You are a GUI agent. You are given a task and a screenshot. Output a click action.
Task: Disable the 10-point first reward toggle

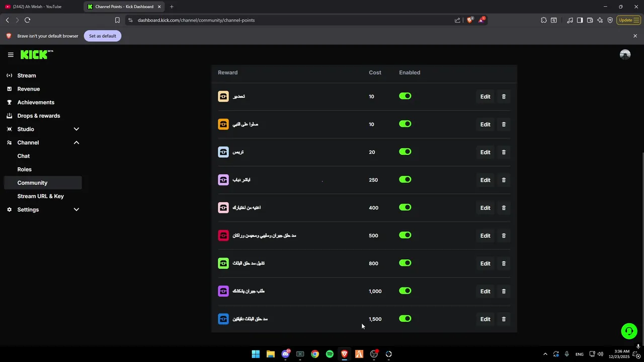[x=405, y=96]
